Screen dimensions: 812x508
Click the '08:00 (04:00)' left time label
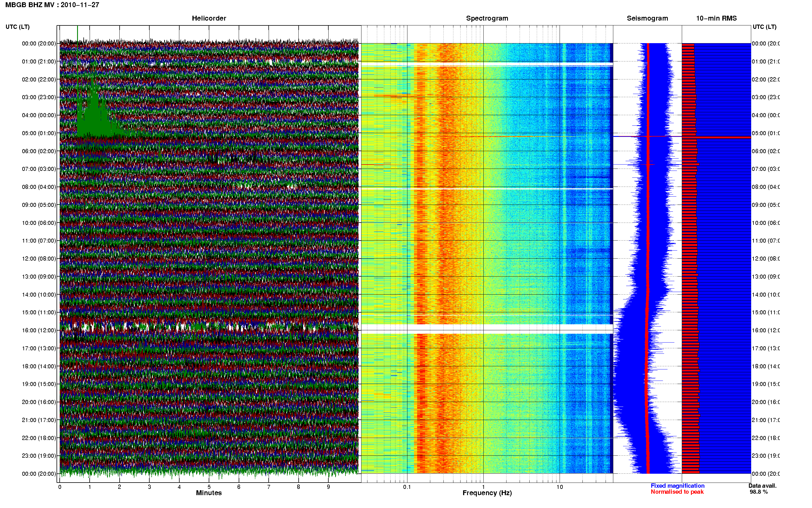tap(39, 187)
